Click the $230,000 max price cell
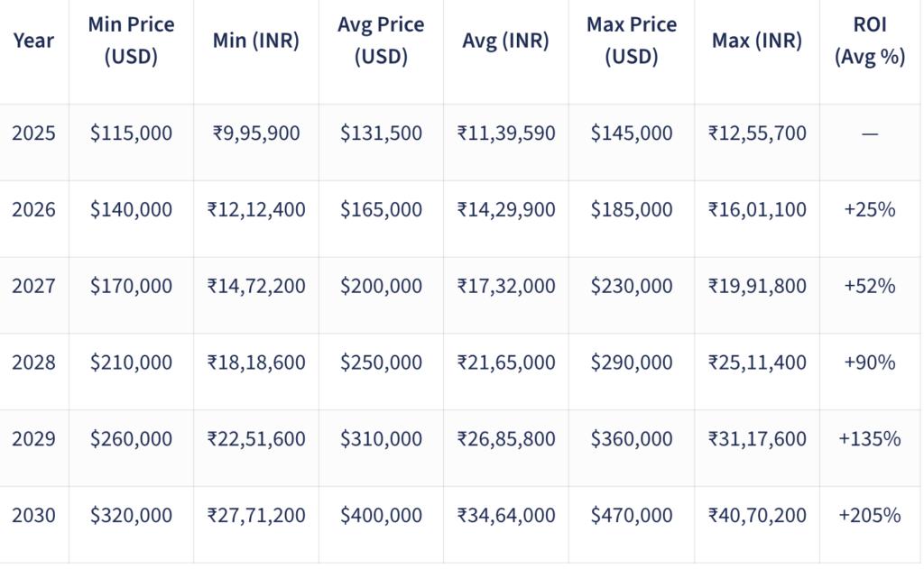The height and width of the screenshot is (569, 924). tap(631, 287)
